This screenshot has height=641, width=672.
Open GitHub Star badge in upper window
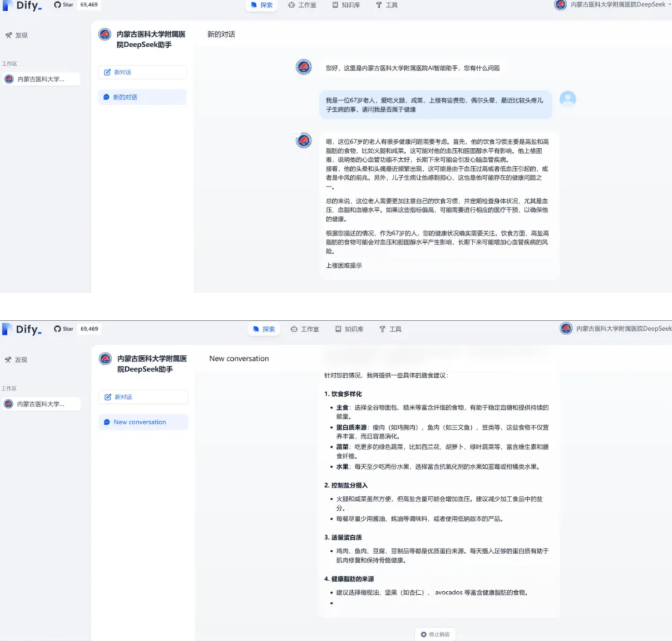(63, 5)
